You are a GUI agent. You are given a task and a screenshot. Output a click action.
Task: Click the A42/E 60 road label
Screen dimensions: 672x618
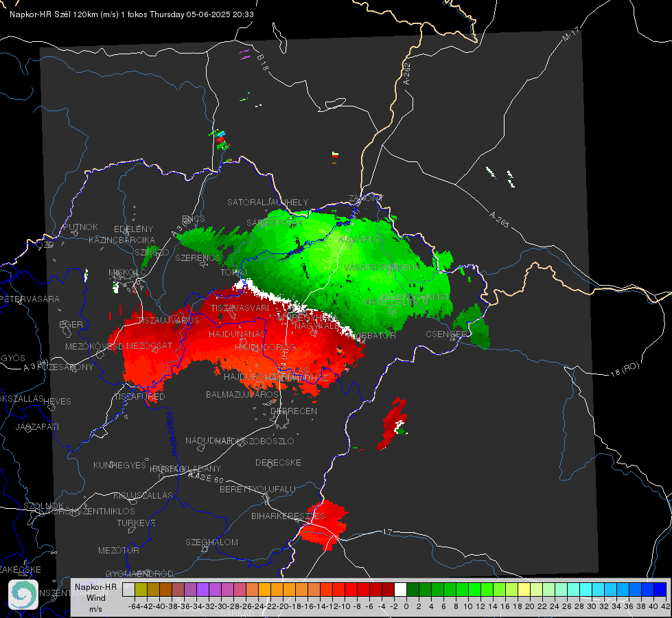coord(207,477)
